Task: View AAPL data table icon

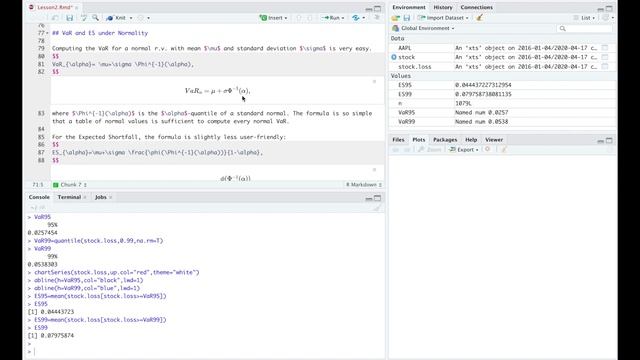Action: [x=605, y=48]
